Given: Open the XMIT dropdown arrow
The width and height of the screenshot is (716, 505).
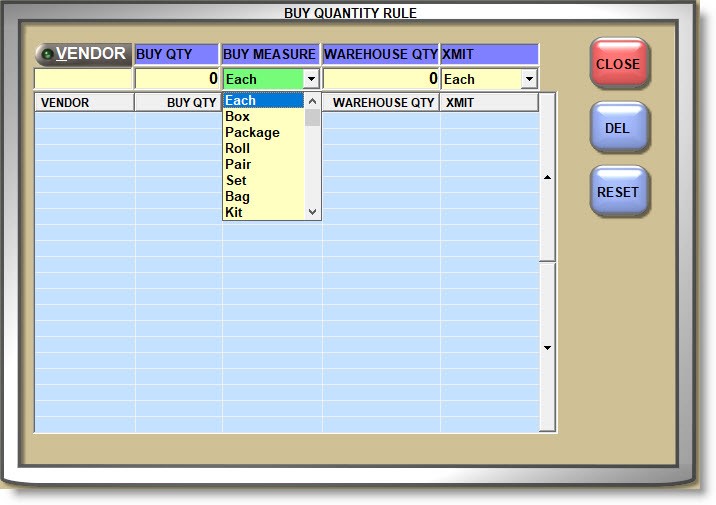Looking at the screenshot, I should 529,79.
